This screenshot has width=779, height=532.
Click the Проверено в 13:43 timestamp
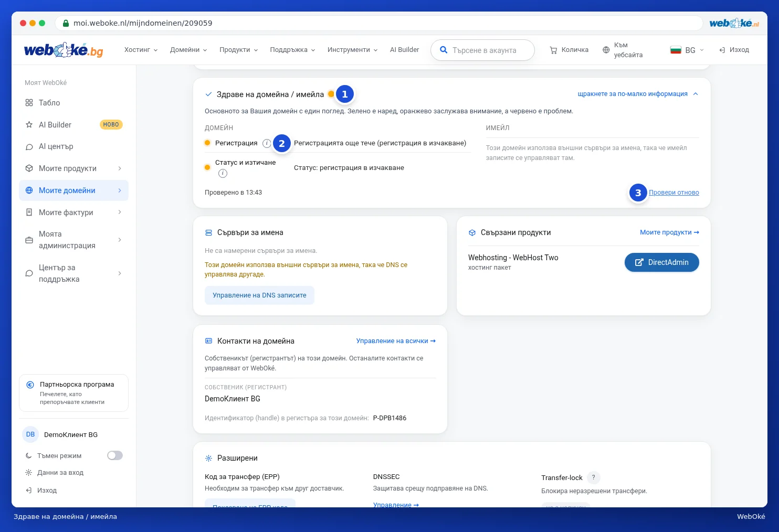tap(233, 193)
